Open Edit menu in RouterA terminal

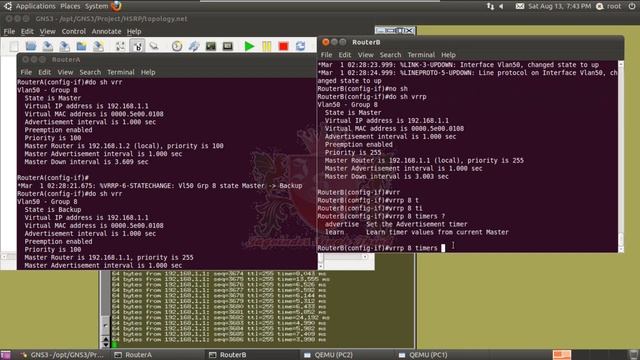[44, 72]
